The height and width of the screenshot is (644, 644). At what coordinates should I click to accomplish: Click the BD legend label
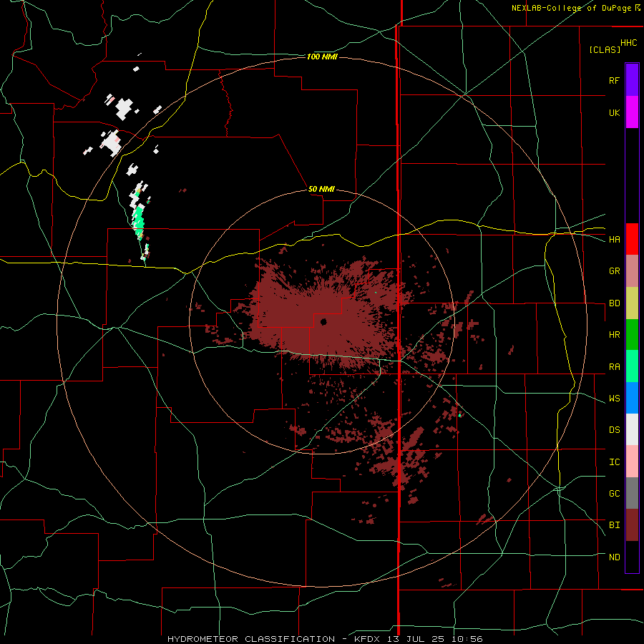(x=614, y=303)
